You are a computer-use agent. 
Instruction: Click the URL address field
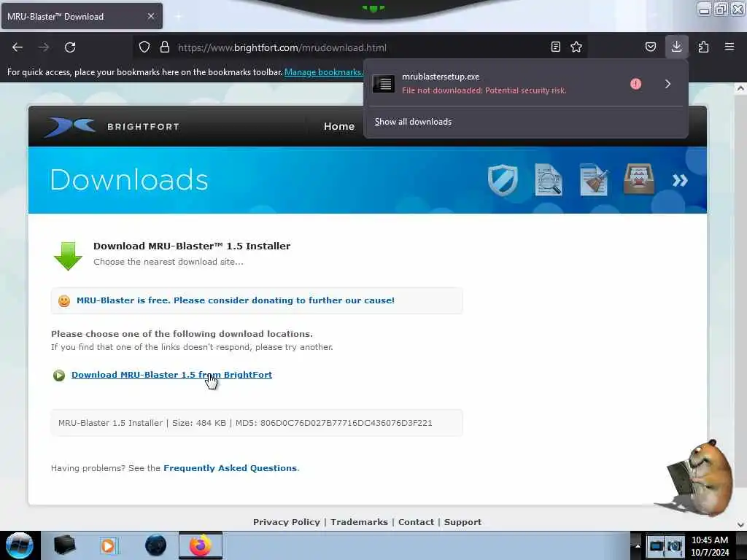tap(360, 47)
